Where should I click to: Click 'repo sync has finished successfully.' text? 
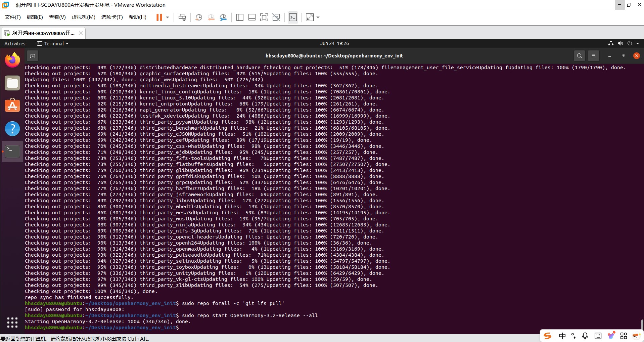click(x=79, y=297)
